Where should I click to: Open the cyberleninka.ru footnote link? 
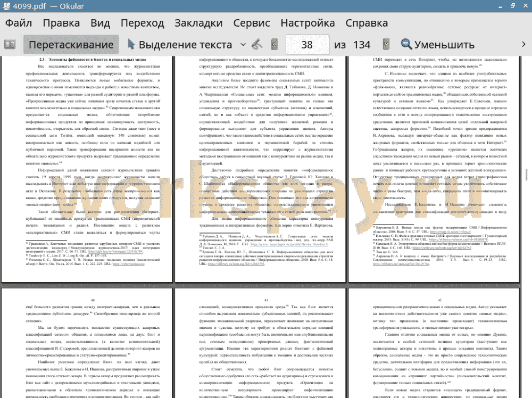(129, 263)
